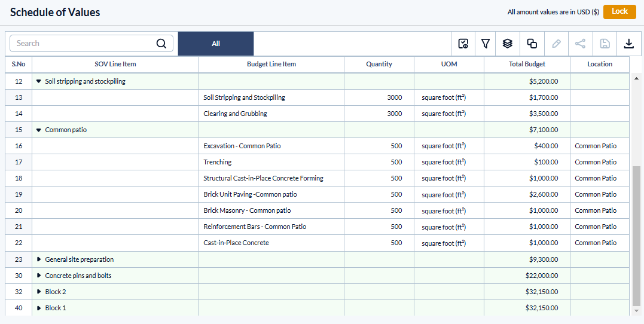Click the SOV Line Item column header
This screenshot has height=324, width=644.
[x=115, y=64]
